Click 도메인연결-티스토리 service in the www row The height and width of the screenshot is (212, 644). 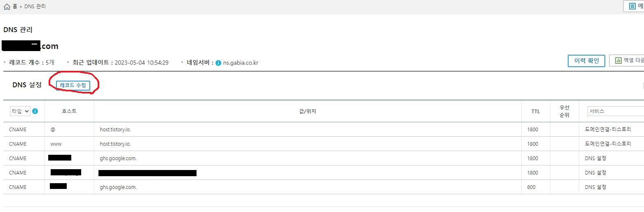608,144
